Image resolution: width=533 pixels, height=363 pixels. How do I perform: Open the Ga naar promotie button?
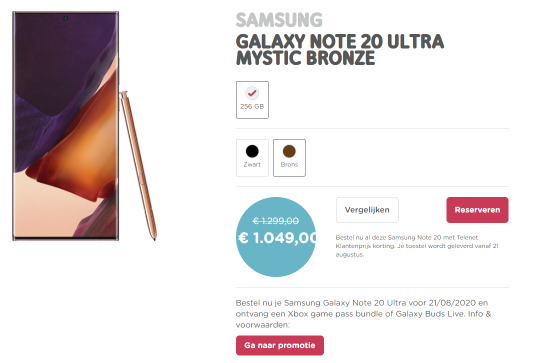[x=280, y=345]
